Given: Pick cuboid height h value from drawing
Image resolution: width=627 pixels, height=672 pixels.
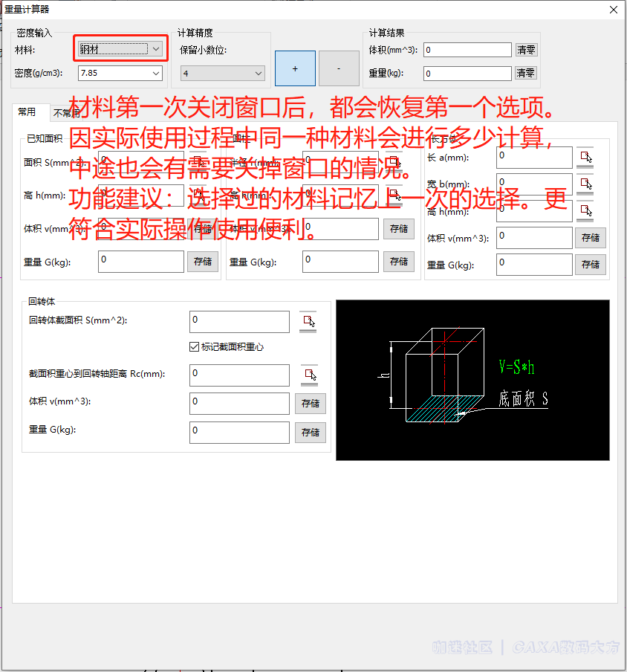Looking at the screenshot, I should [585, 211].
